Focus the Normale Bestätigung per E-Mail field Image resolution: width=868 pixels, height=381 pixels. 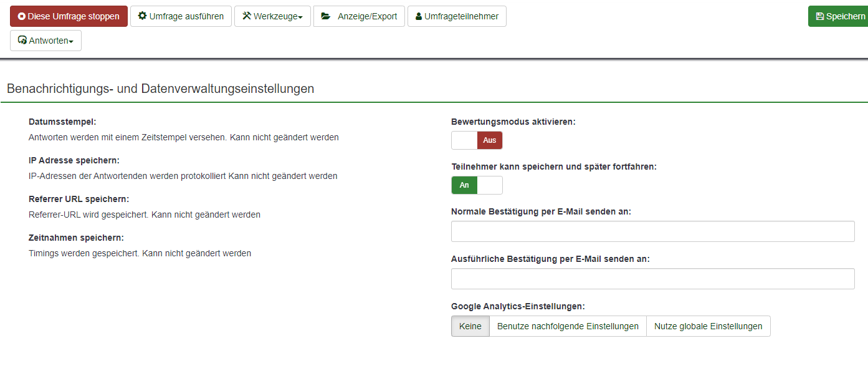[652, 231]
